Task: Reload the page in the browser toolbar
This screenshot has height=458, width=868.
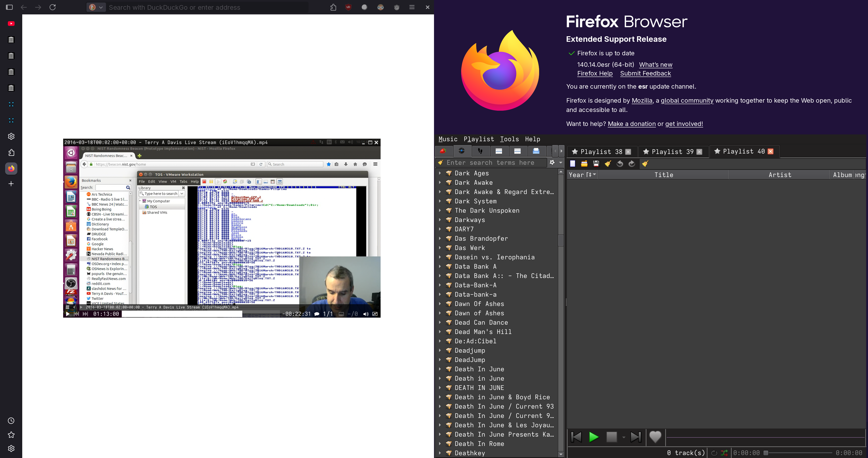Action: click(x=53, y=7)
